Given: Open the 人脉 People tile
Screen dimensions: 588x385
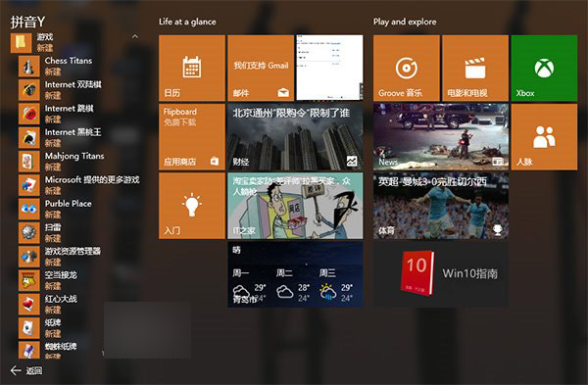Looking at the screenshot, I should tap(544, 137).
